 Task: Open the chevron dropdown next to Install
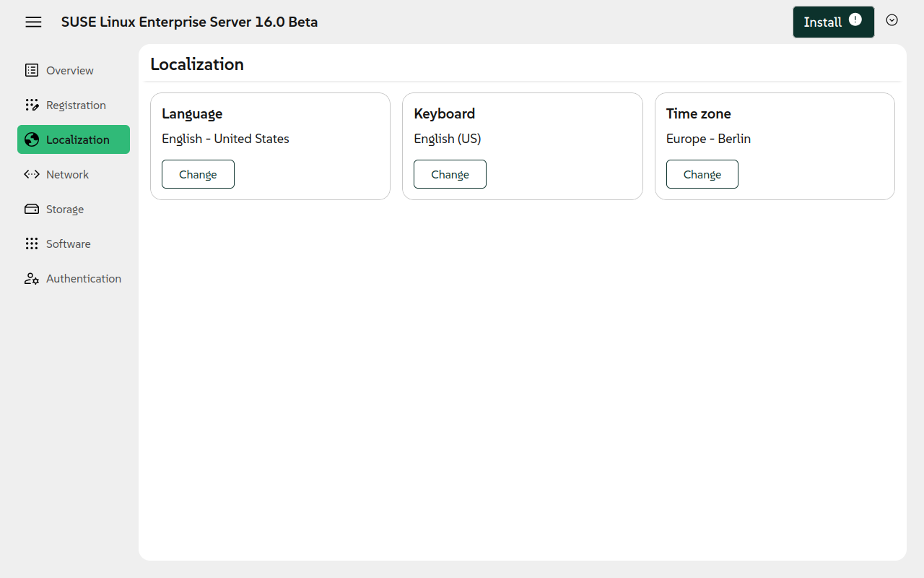pyautogui.click(x=892, y=21)
